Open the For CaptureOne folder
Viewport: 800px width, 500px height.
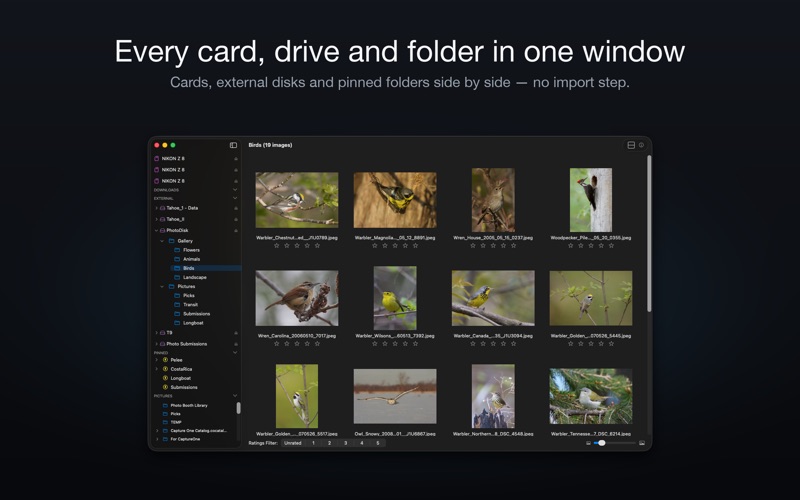pos(185,439)
